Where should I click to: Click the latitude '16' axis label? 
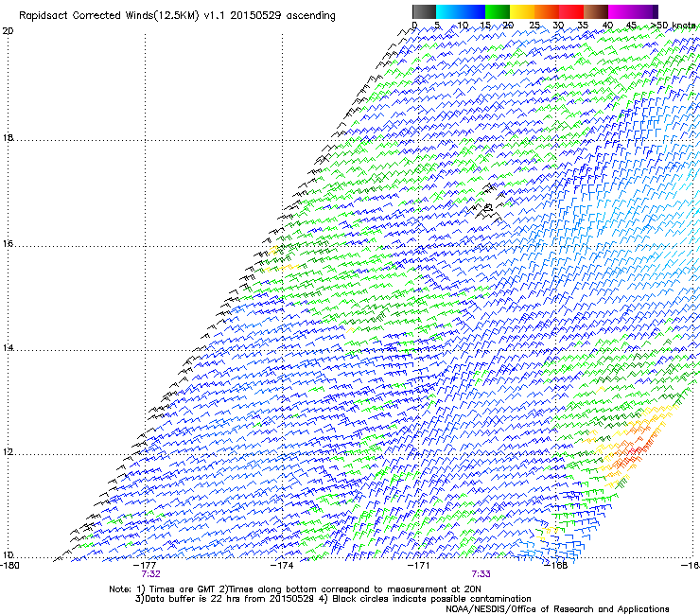pyautogui.click(x=8, y=244)
